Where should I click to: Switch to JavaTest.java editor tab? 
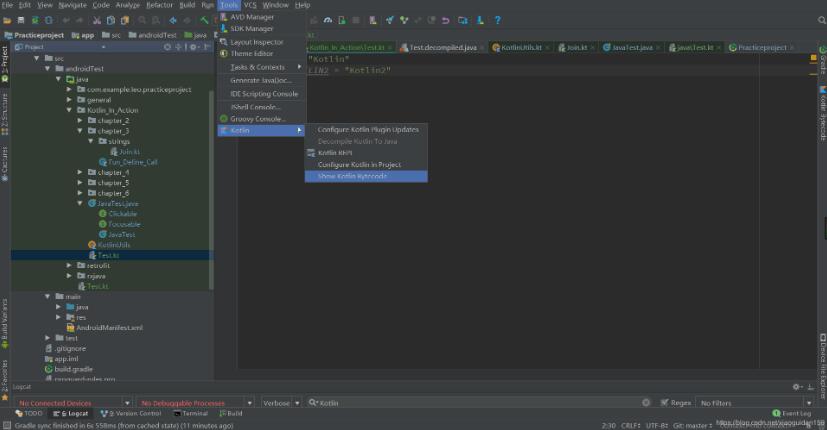pos(631,47)
